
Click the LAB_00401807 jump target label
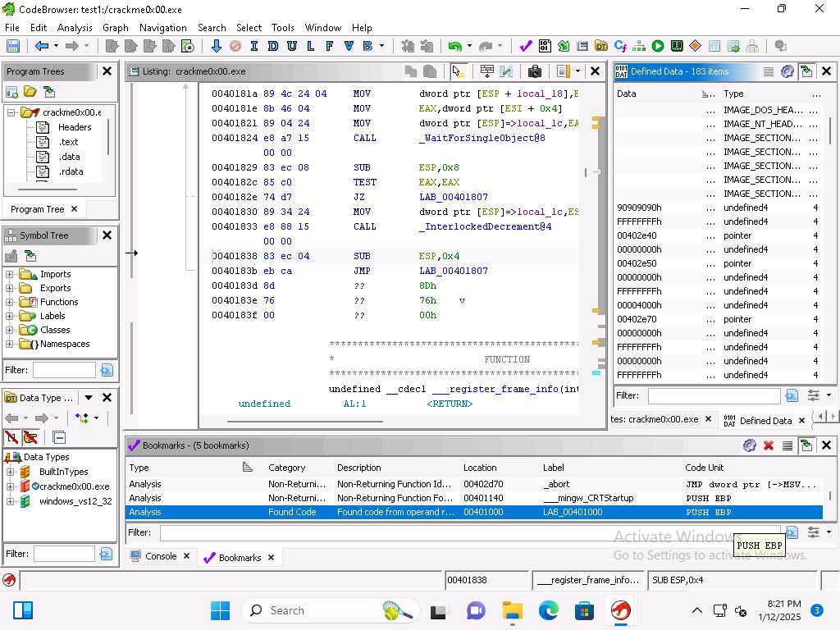coord(453,271)
